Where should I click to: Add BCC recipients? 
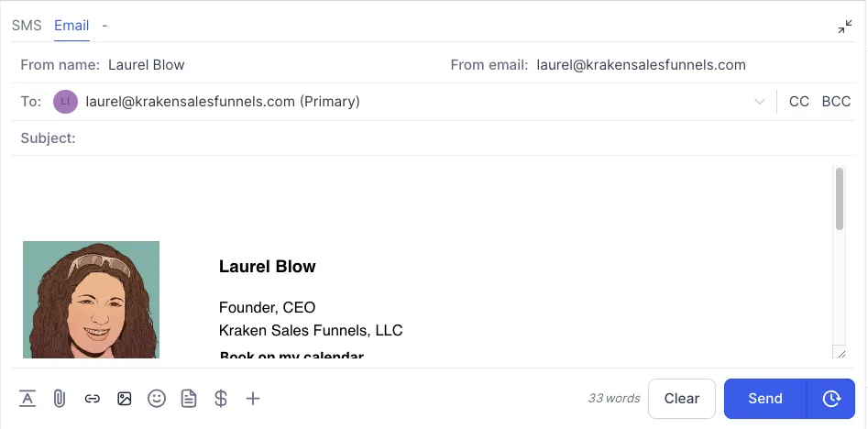(836, 102)
